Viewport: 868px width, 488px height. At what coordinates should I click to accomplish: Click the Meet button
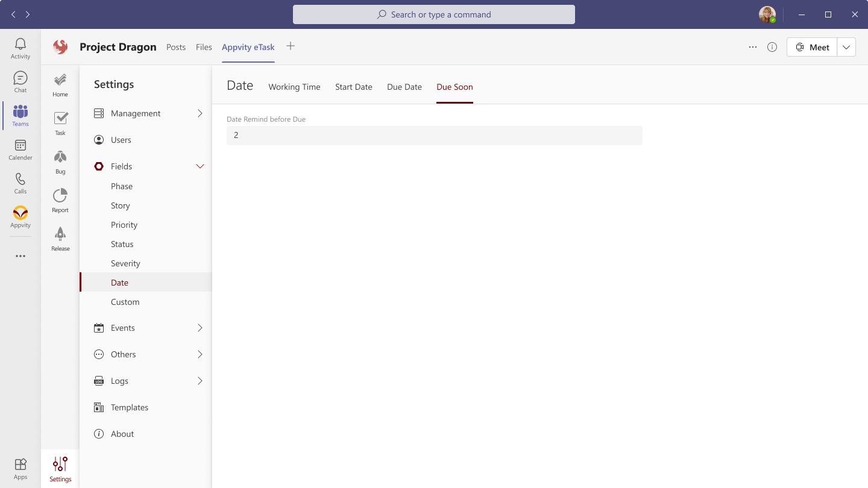point(812,47)
